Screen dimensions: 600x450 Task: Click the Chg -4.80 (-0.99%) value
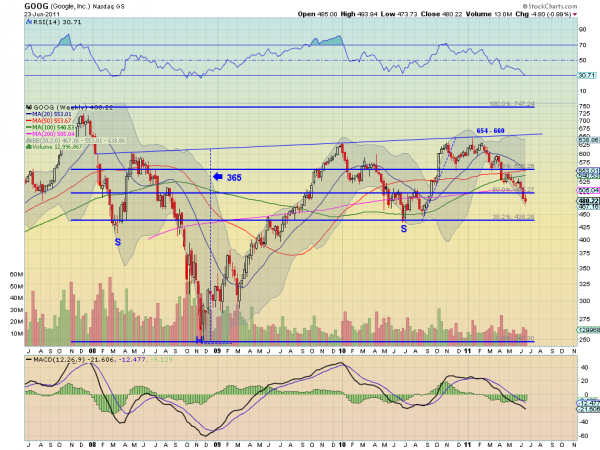pos(543,14)
